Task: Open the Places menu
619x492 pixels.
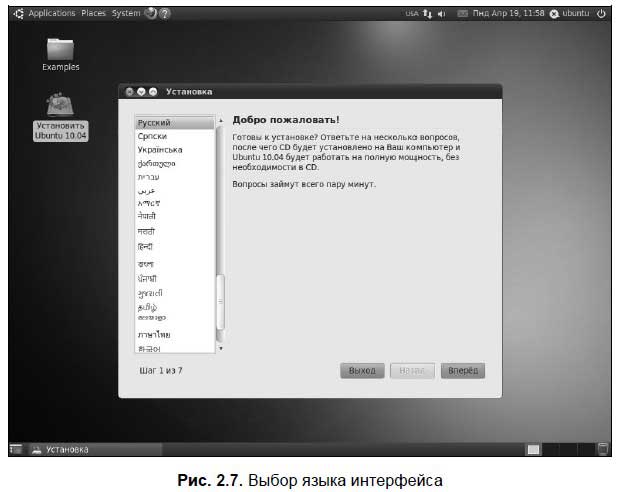Action: click(94, 13)
